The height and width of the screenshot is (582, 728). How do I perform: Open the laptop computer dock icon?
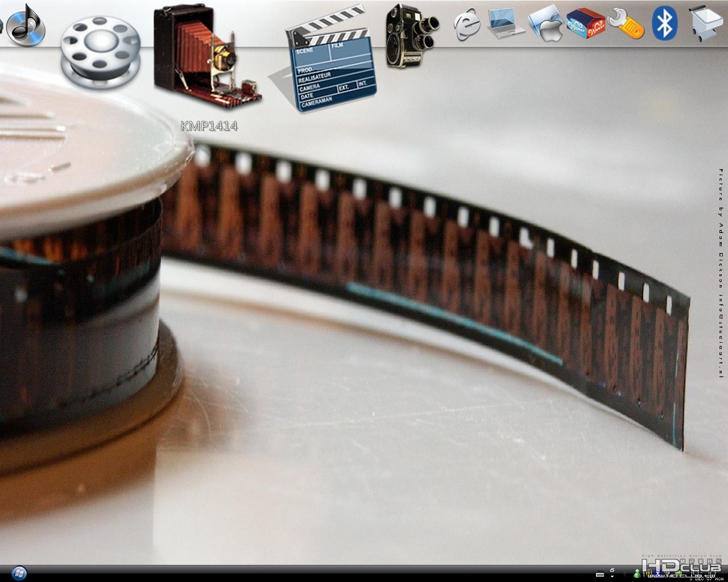tap(504, 23)
